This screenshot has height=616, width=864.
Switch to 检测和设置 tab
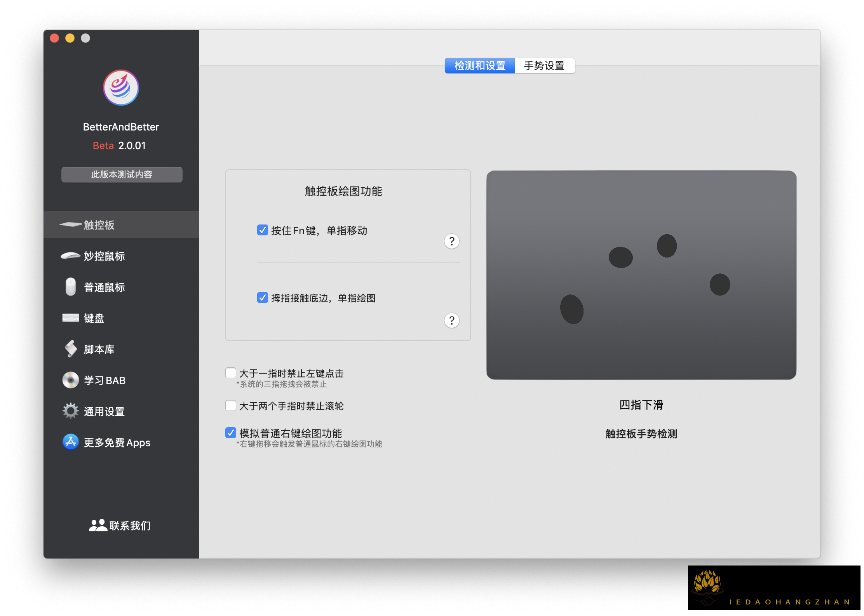click(480, 66)
